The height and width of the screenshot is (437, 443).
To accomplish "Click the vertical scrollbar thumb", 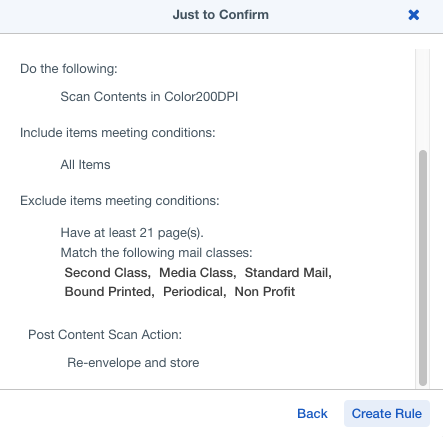I will click(423, 268).
